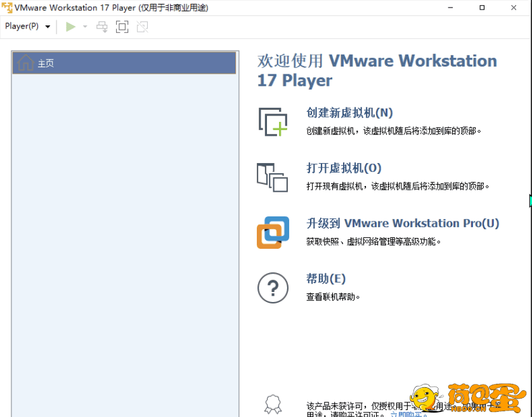Click the Send Ctrl+Alt+Del toolbar icon
This screenshot has height=417, width=532.
[102, 27]
